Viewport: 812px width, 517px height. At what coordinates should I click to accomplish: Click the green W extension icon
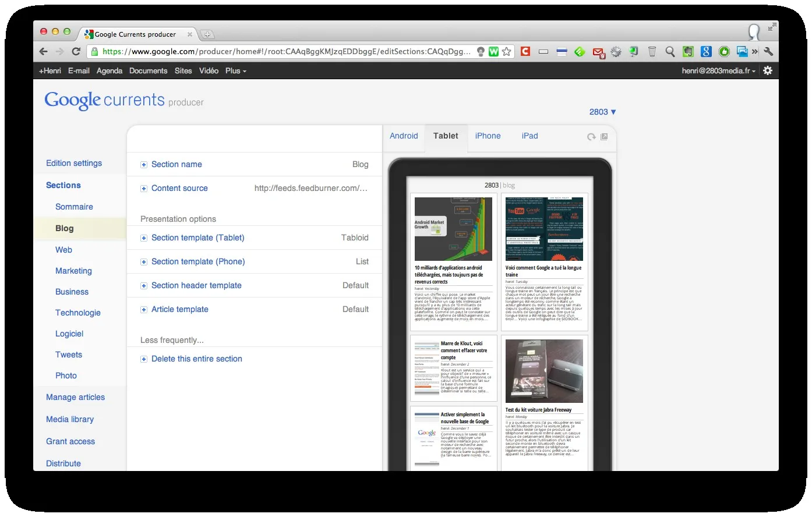(493, 51)
